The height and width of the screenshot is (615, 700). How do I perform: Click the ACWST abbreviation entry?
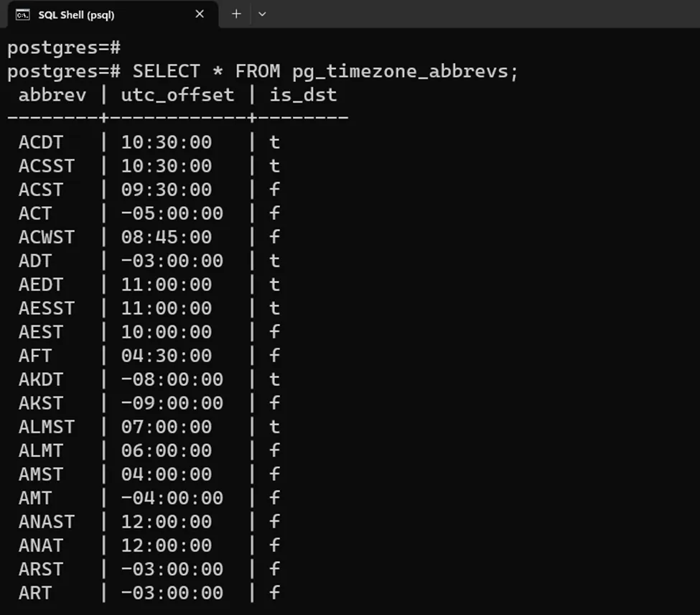click(47, 237)
